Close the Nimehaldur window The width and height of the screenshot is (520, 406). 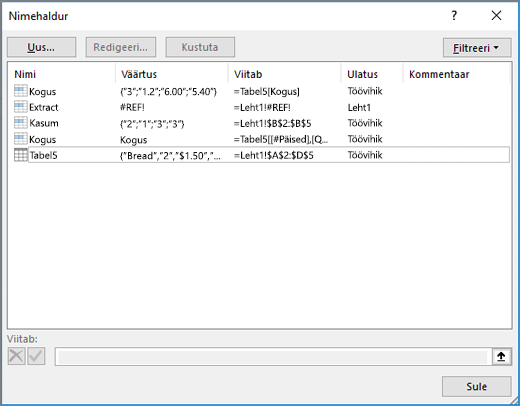[496, 15]
